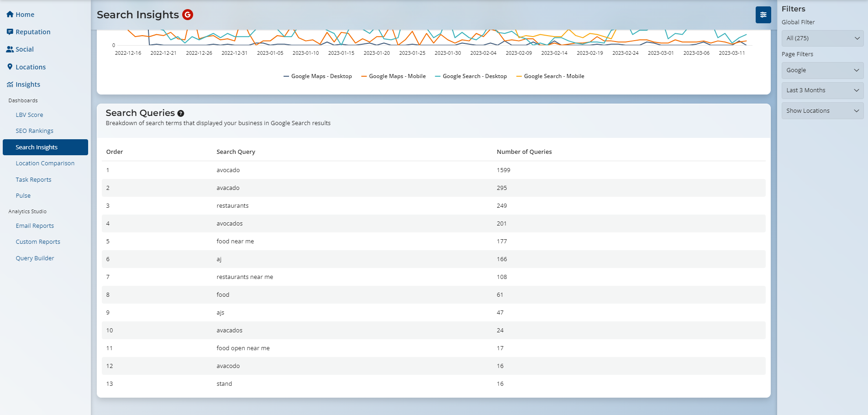Click the Search Queries help question icon
The width and height of the screenshot is (868, 415).
click(181, 114)
